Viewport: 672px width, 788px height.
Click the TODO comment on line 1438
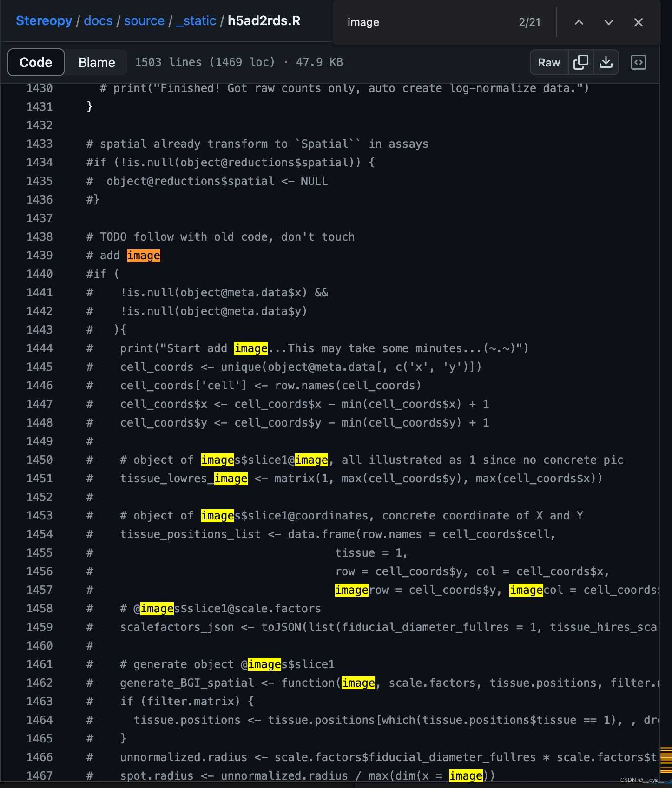[220, 237]
